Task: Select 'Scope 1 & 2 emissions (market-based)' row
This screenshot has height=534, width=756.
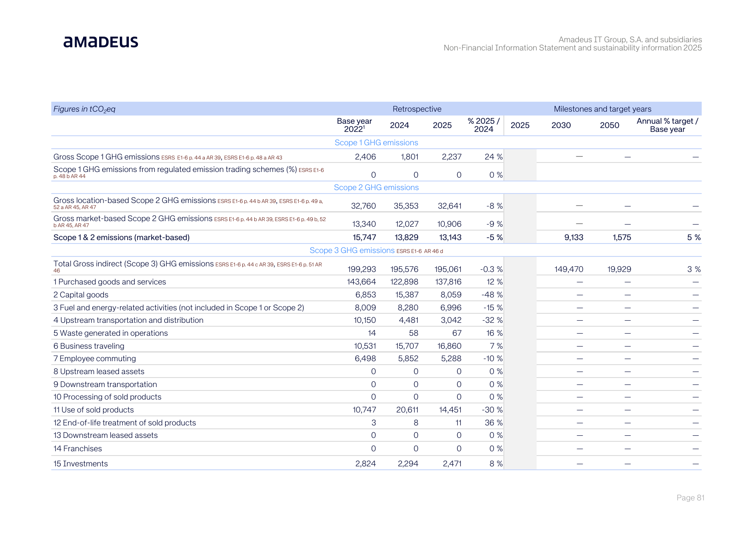Action: [376, 237]
